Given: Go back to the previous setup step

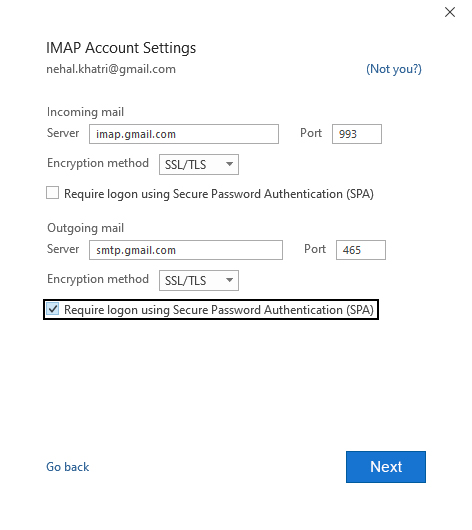Looking at the screenshot, I should 68,467.
